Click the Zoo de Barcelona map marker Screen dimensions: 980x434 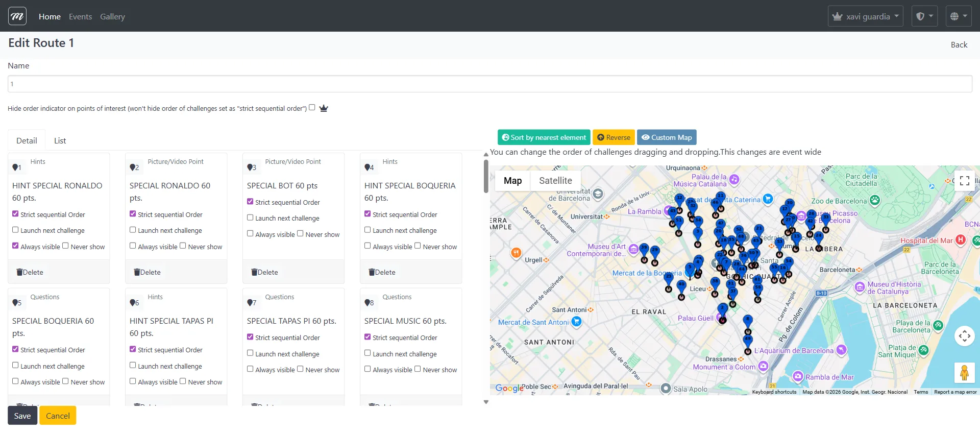(875, 200)
